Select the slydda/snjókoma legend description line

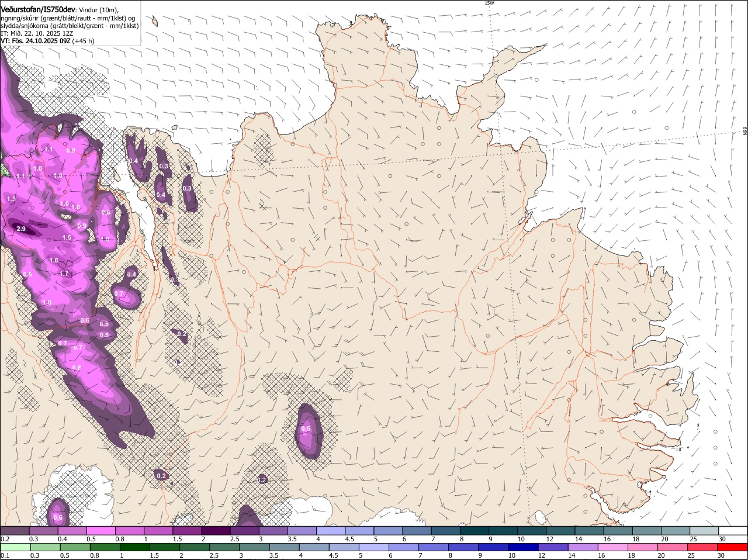[70, 25]
